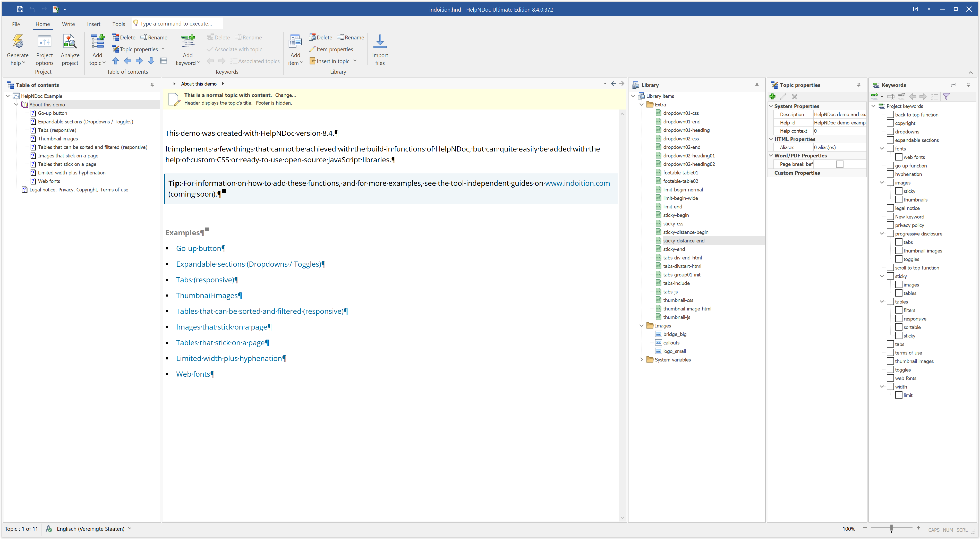Screen dimensions: 980x539
Task: Add new keyword in Keywords panel toolbar
Action: (x=875, y=96)
